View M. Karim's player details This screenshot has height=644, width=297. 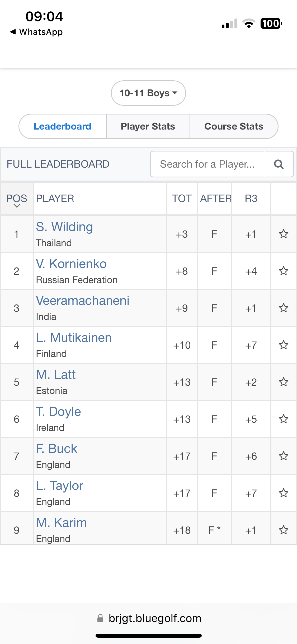(62, 523)
